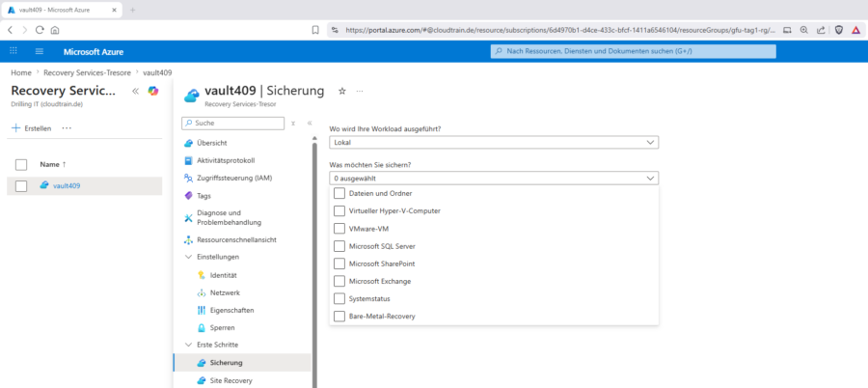
Task: Go to Home breadcrumb
Action: [21, 72]
